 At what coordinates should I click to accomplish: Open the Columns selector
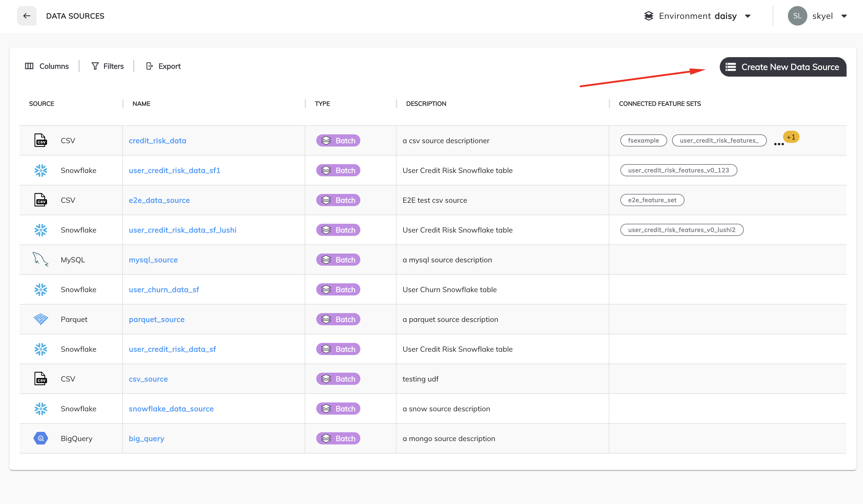(x=47, y=66)
